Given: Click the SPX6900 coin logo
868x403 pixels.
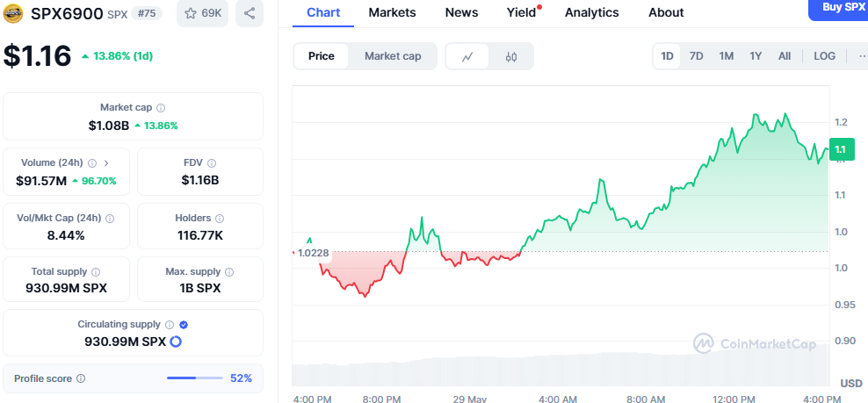Looking at the screenshot, I should [x=14, y=13].
